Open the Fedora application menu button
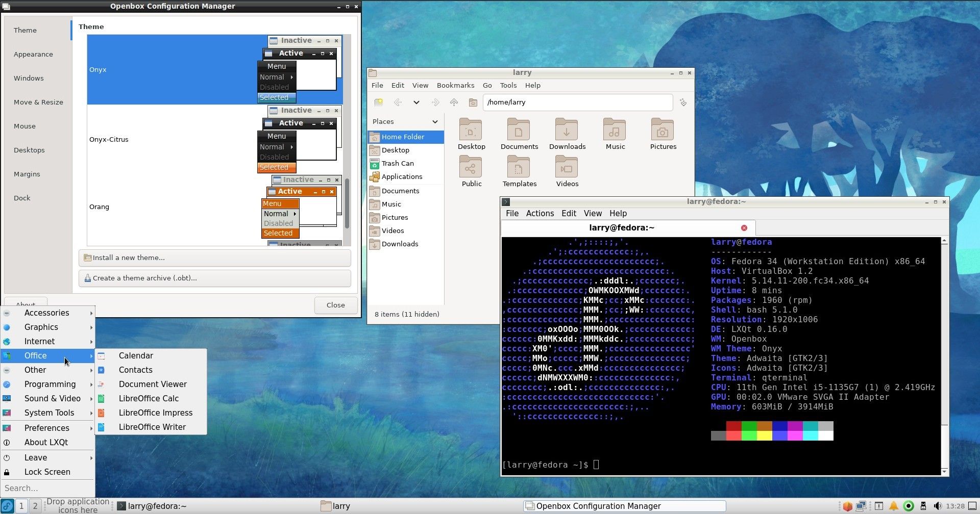980x514 pixels. tap(7, 506)
